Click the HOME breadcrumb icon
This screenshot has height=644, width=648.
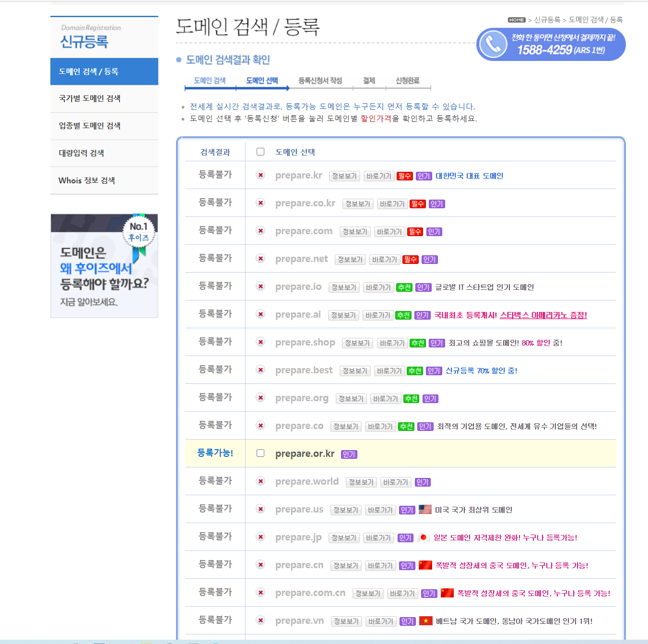[517, 20]
